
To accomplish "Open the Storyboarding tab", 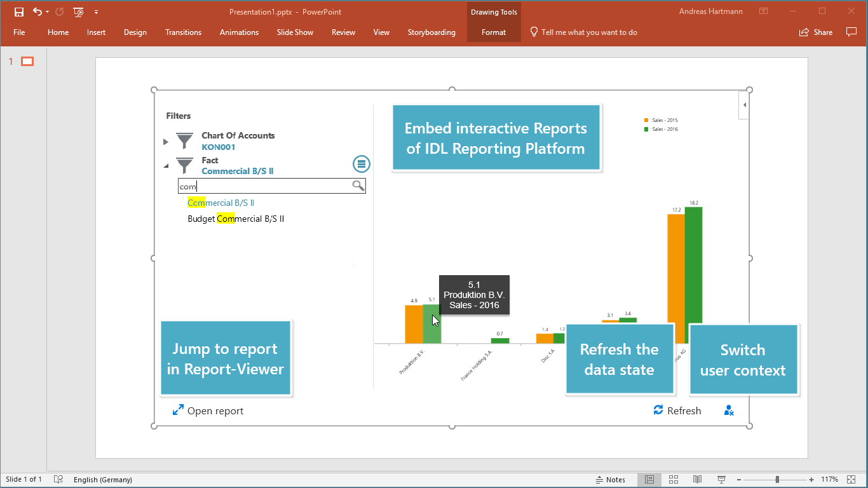I will point(431,32).
